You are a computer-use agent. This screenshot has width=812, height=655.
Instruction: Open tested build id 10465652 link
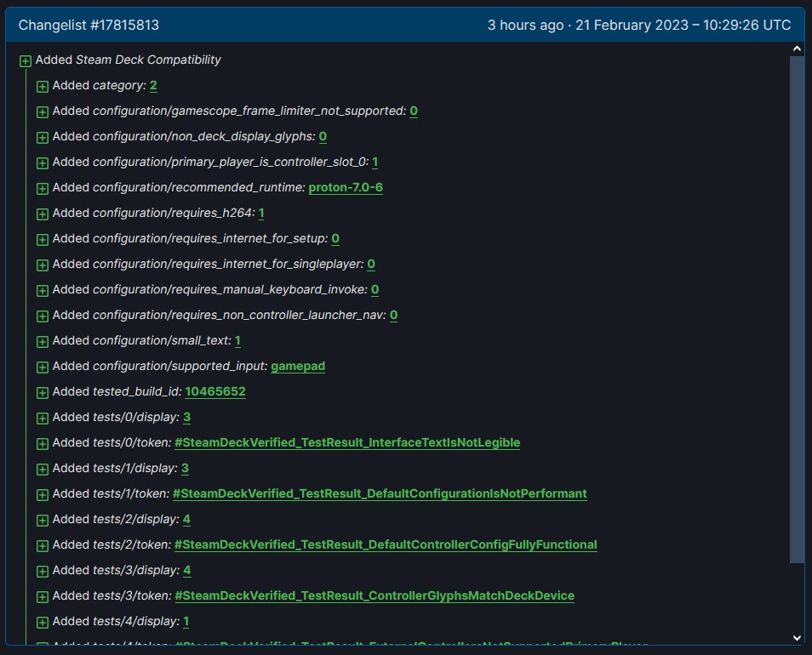point(215,391)
